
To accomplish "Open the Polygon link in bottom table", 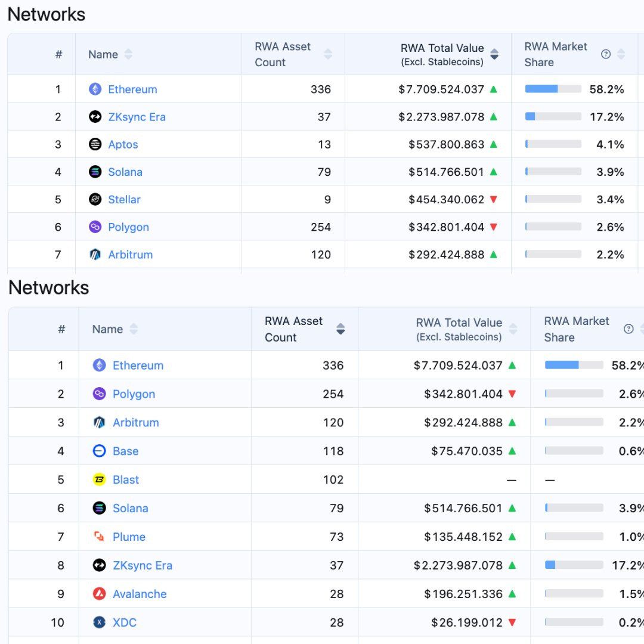I will tap(134, 394).
